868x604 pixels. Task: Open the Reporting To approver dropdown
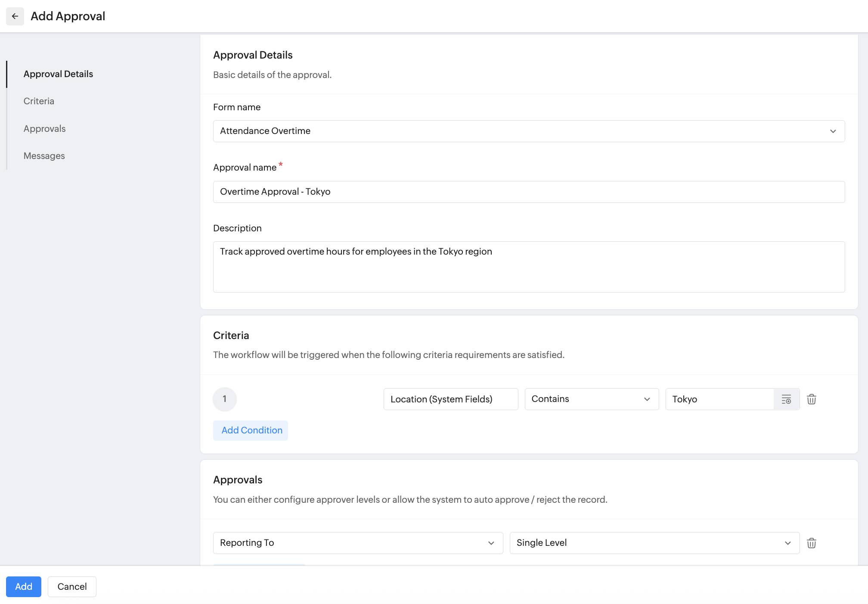point(357,543)
